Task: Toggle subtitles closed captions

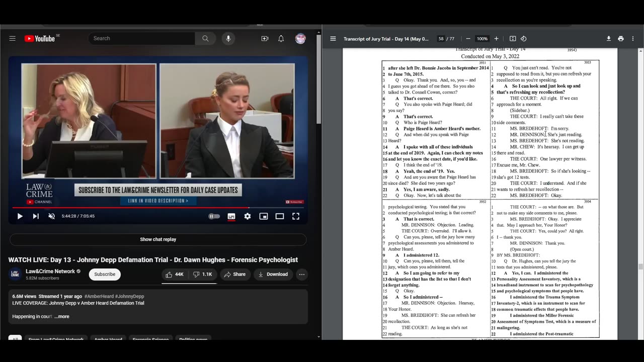Action: tap(231, 216)
